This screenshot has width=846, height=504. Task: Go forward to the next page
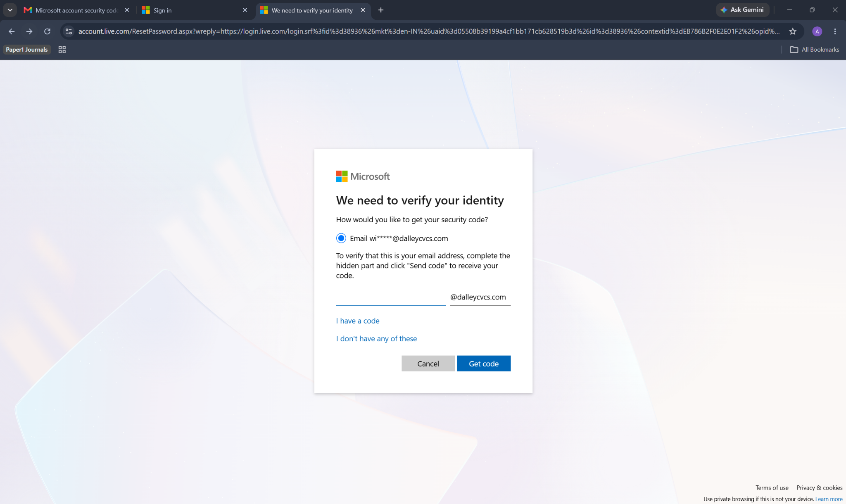click(x=29, y=31)
